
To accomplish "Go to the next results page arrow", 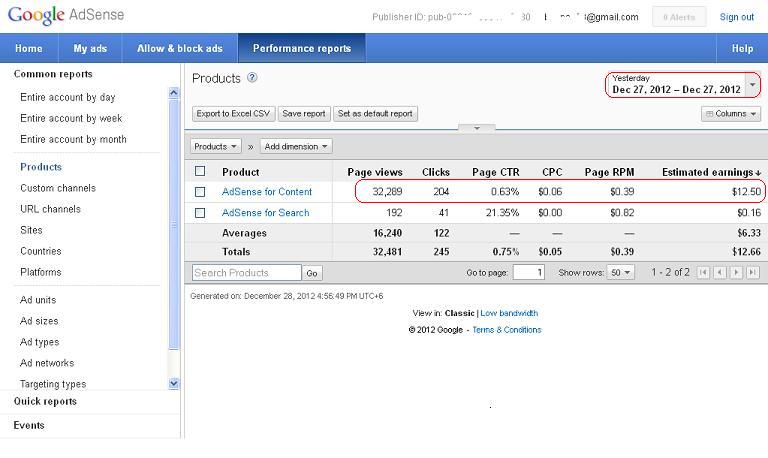I will [736, 272].
